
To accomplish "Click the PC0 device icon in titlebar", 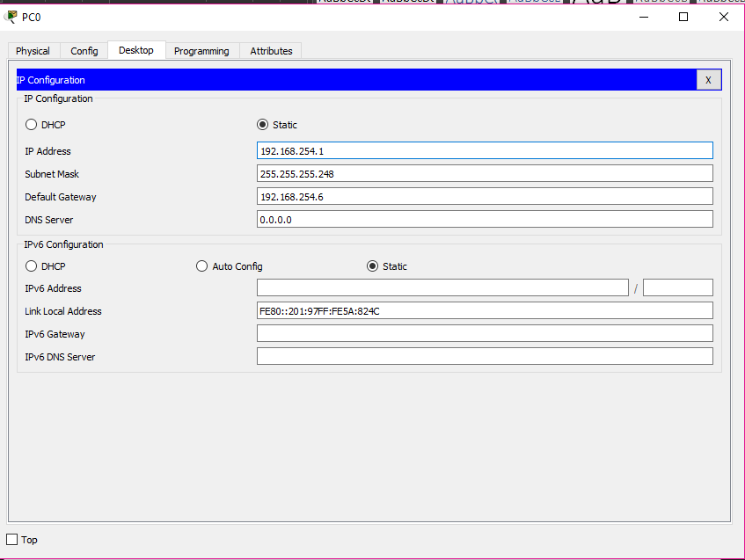I will point(11,17).
